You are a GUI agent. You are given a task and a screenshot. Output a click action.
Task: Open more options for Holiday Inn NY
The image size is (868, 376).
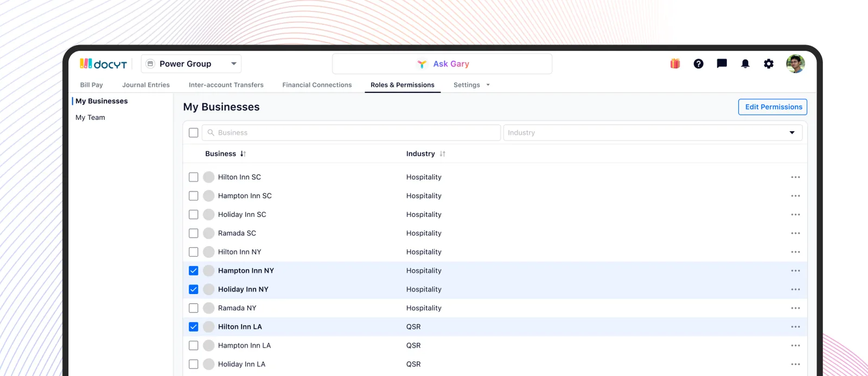[x=795, y=290]
